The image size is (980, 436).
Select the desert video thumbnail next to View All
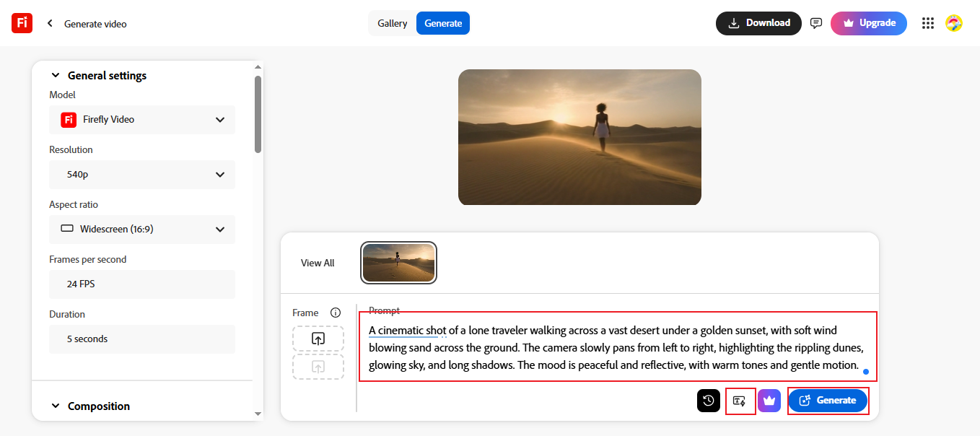coord(398,262)
